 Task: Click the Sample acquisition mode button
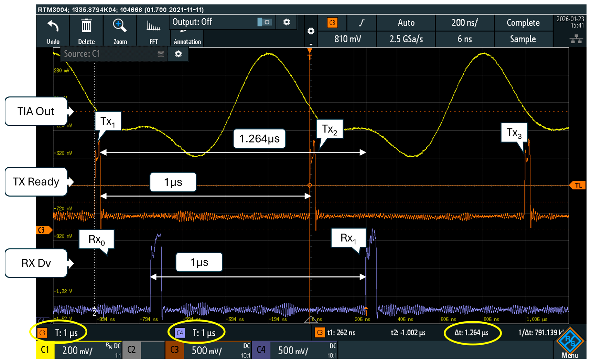(523, 39)
